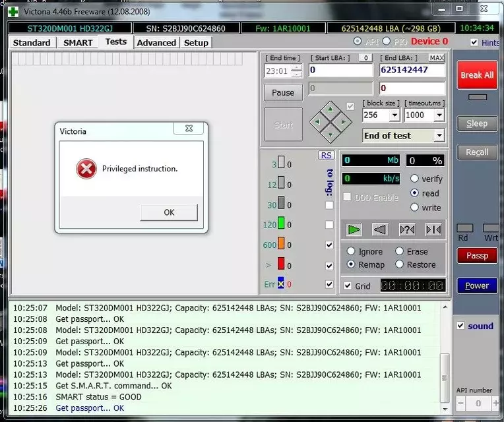
Task: Select the API mode radio button
Action: [x=357, y=42]
